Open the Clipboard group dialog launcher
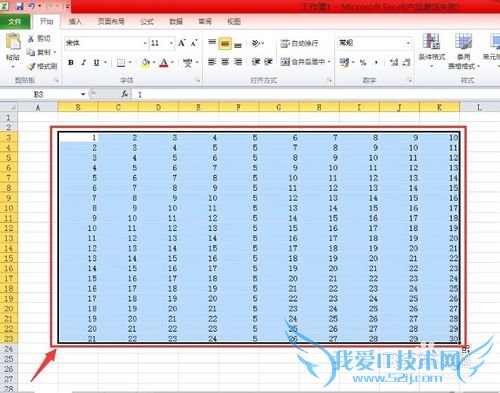The height and width of the screenshot is (393, 500). [x=56, y=80]
